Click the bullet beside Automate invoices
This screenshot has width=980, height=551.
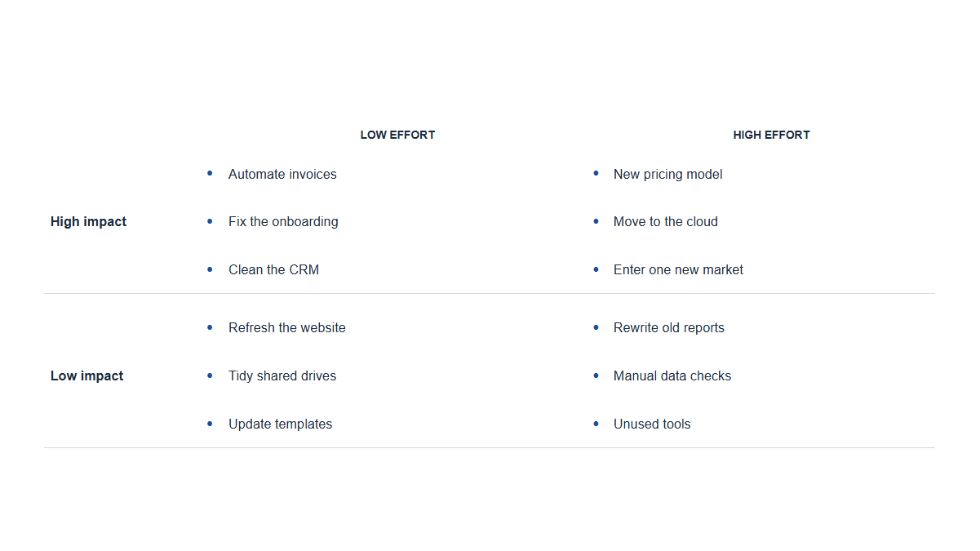(x=210, y=173)
